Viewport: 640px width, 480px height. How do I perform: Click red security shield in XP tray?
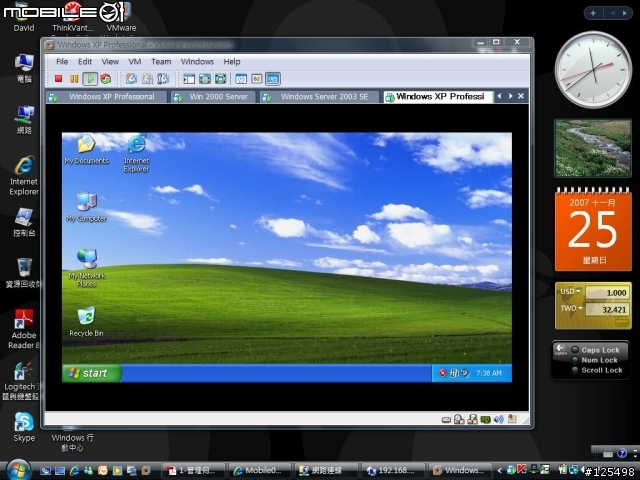click(x=442, y=373)
